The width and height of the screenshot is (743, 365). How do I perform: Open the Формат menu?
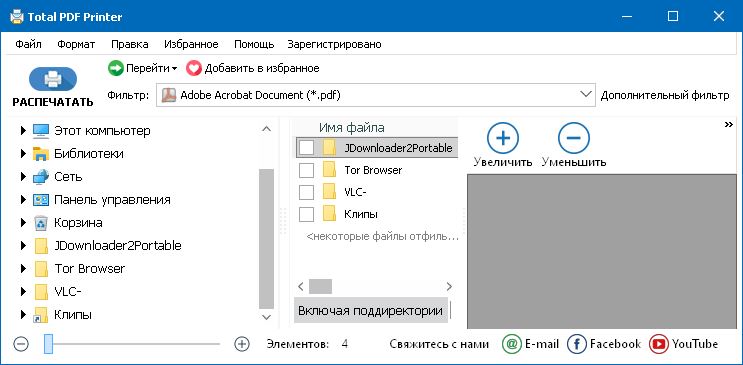(x=76, y=45)
